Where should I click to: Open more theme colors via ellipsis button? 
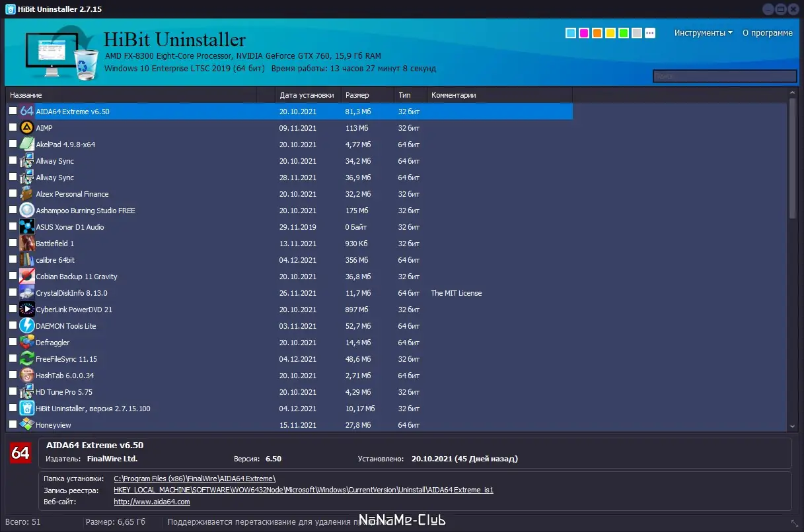click(650, 33)
